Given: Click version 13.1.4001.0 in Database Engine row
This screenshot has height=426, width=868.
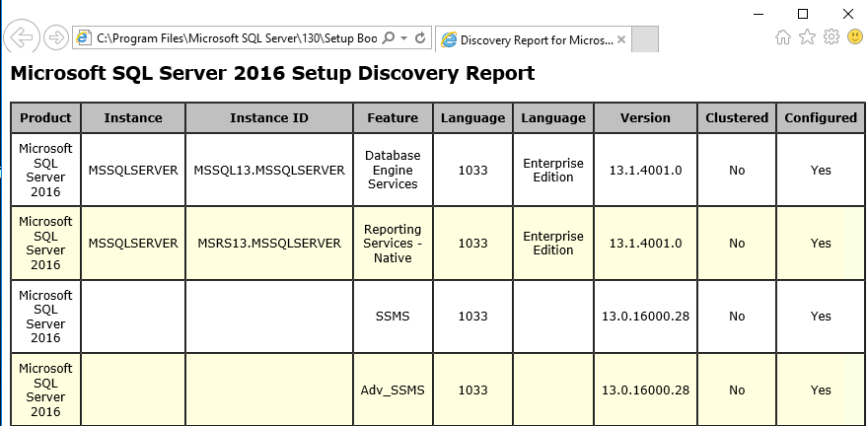Looking at the screenshot, I should coord(645,170).
